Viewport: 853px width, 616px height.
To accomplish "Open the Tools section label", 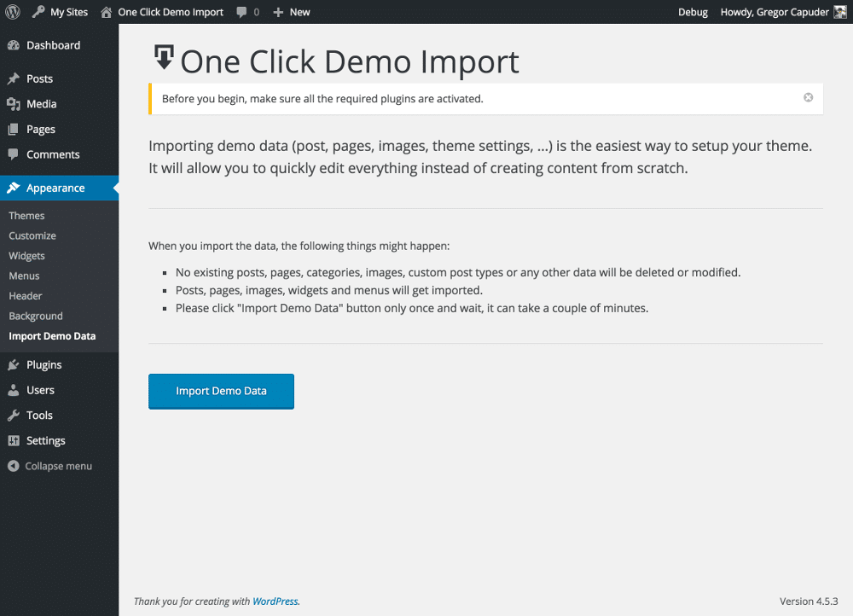I will (40, 416).
